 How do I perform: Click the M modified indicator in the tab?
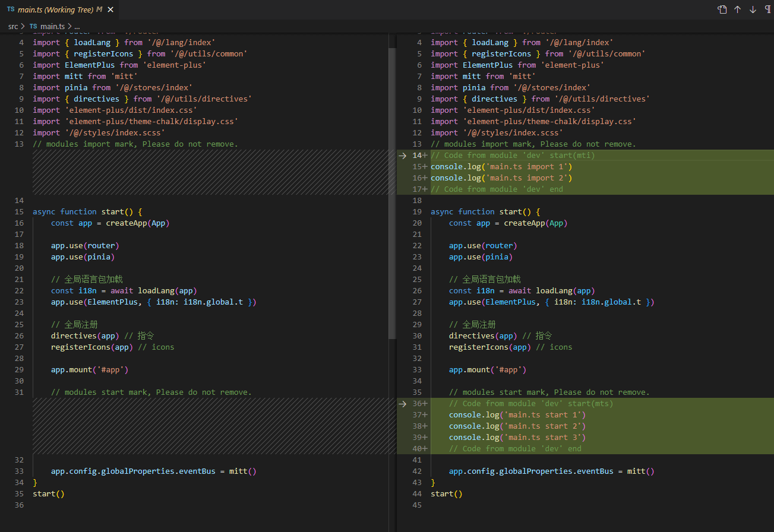pyautogui.click(x=99, y=9)
